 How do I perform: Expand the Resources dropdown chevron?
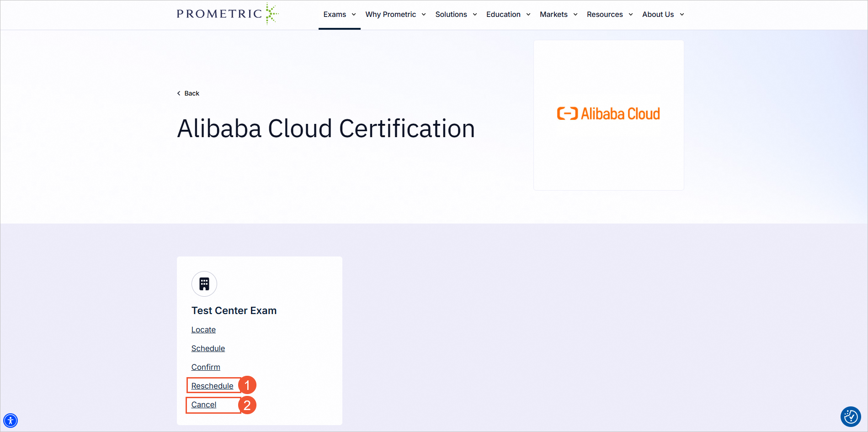631,15
